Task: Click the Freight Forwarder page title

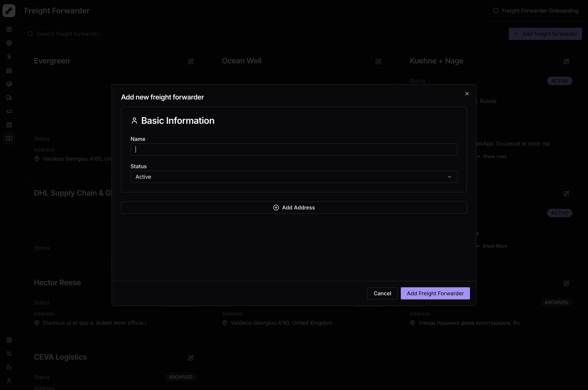Action: [57, 11]
